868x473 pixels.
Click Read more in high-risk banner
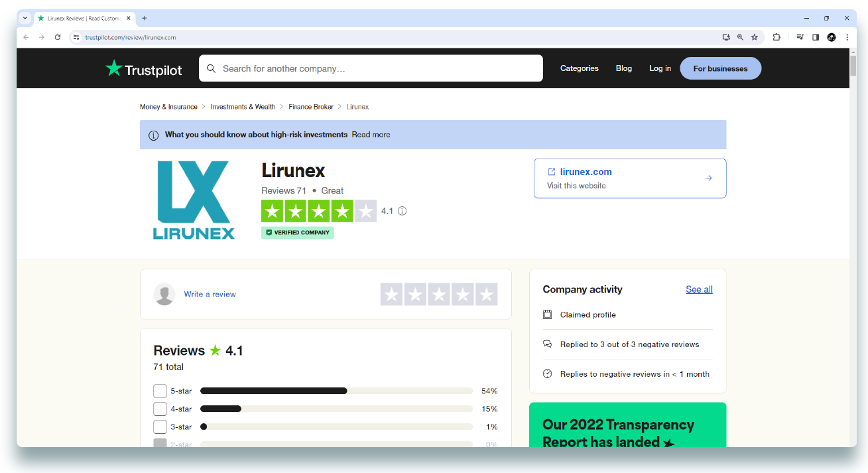coord(371,135)
